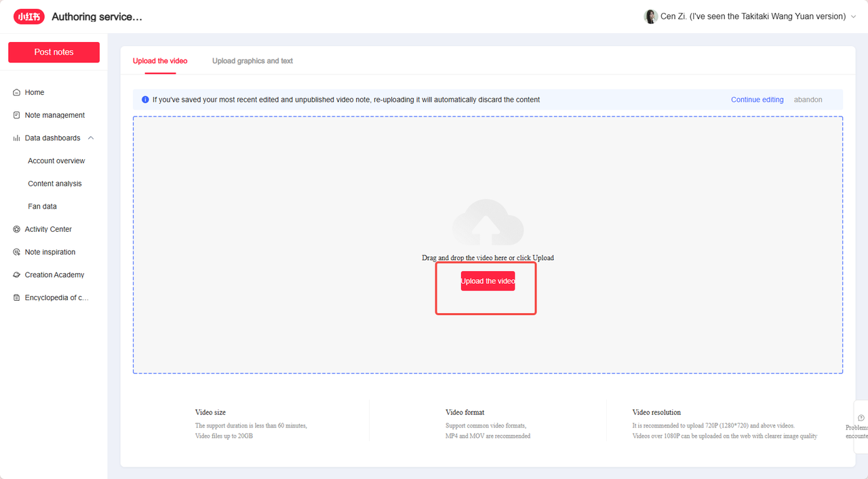Click the Drag and drop the video text
Image resolution: width=868 pixels, height=479 pixels.
(x=488, y=258)
